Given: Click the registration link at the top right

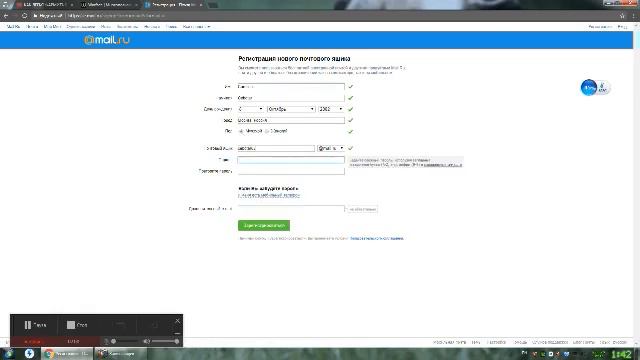Looking at the screenshot, I should 600,27.
